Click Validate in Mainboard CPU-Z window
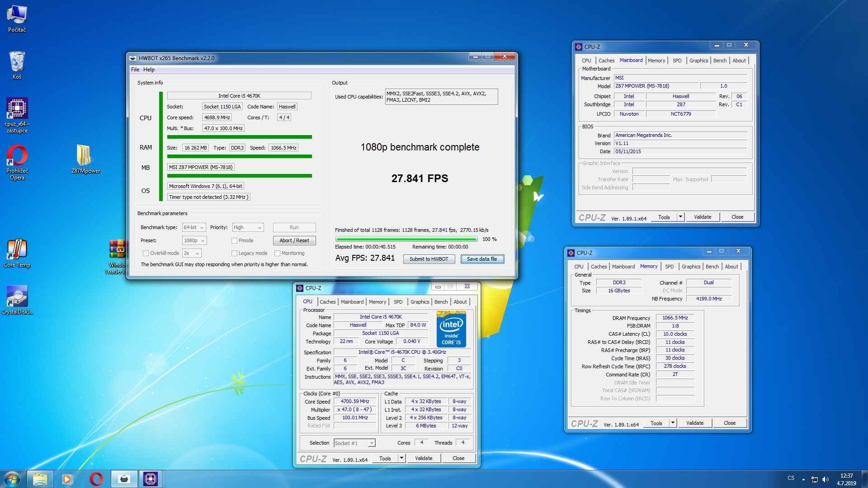Viewport: 868px width, 488px height. pos(703,217)
